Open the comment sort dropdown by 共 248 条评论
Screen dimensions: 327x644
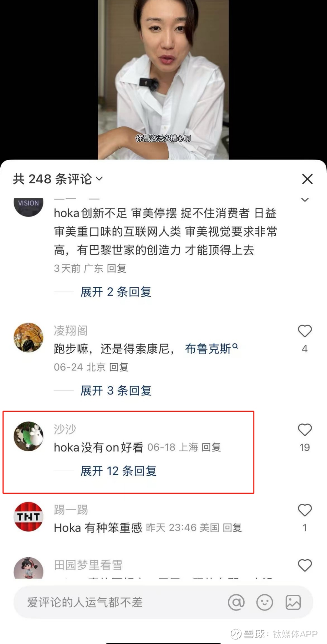(x=99, y=179)
